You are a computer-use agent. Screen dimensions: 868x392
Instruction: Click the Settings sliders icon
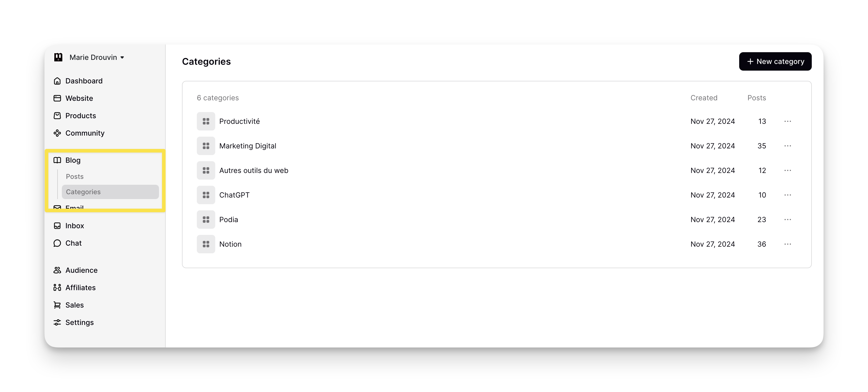pos(57,322)
